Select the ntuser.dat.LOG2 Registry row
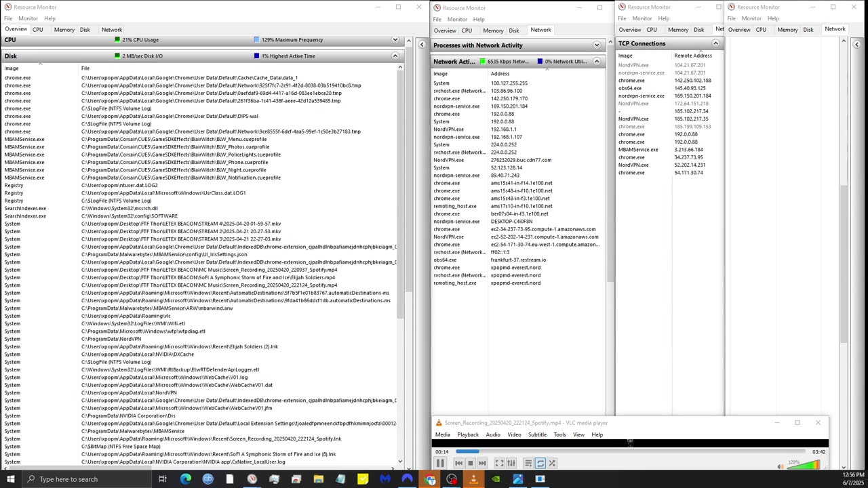The image size is (868, 488). coord(200,185)
